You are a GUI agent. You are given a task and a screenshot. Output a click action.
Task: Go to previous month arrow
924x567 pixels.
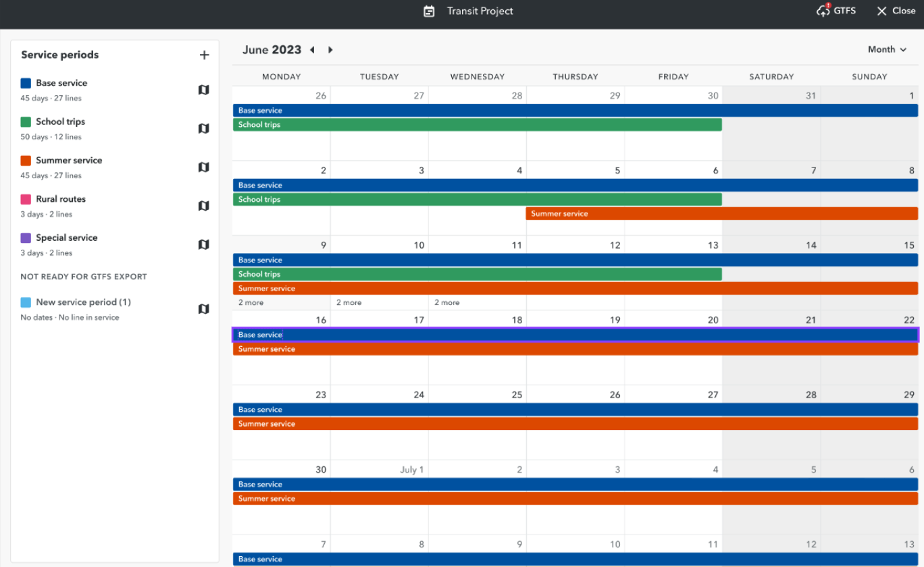pyautogui.click(x=312, y=50)
